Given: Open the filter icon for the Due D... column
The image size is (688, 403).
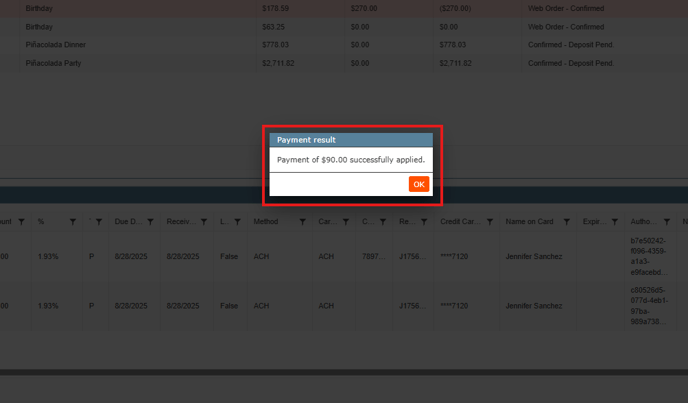Looking at the screenshot, I should coord(150,222).
